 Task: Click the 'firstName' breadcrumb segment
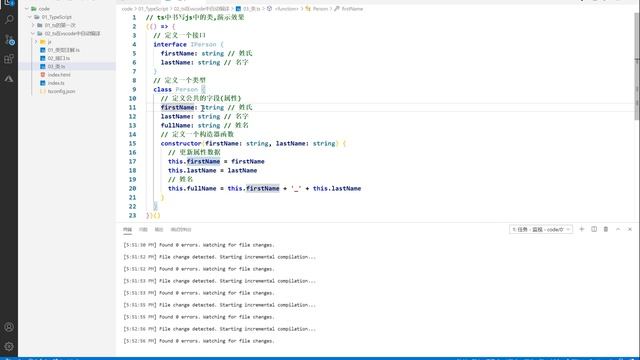click(352, 9)
